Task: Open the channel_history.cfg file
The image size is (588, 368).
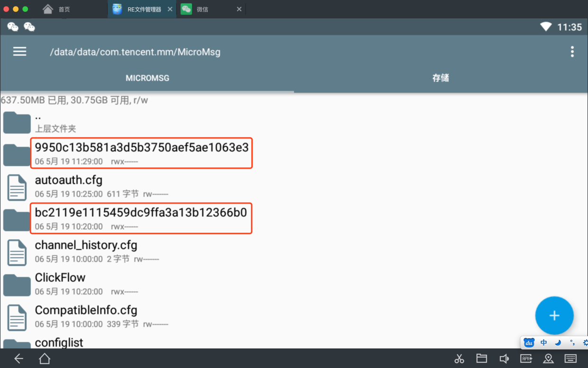Action: pos(294,251)
